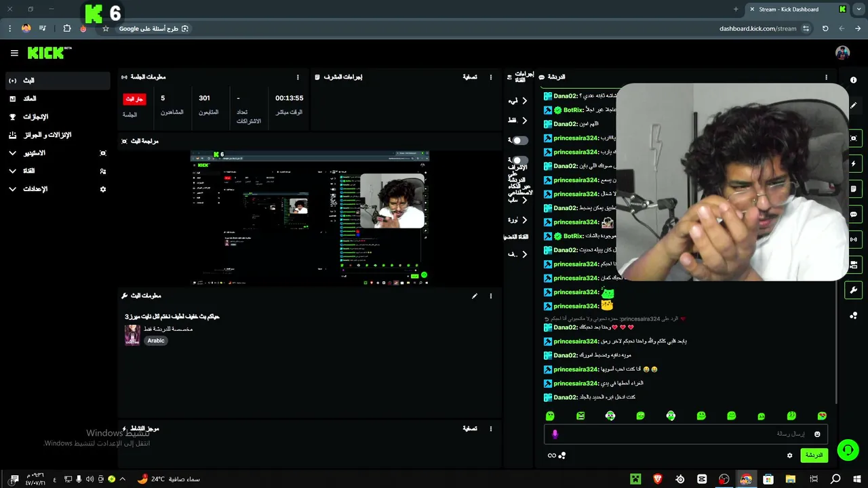Click the pencil edit icon in right toolbar

coord(853,106)
